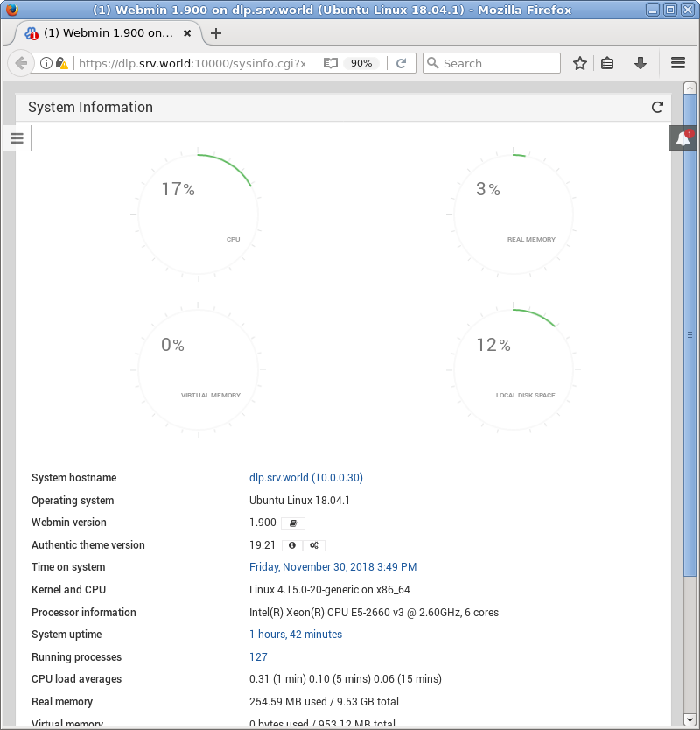Click the 90% zoom level indicator
Screen dimensions: 700x730
click(x=361, y=63)
